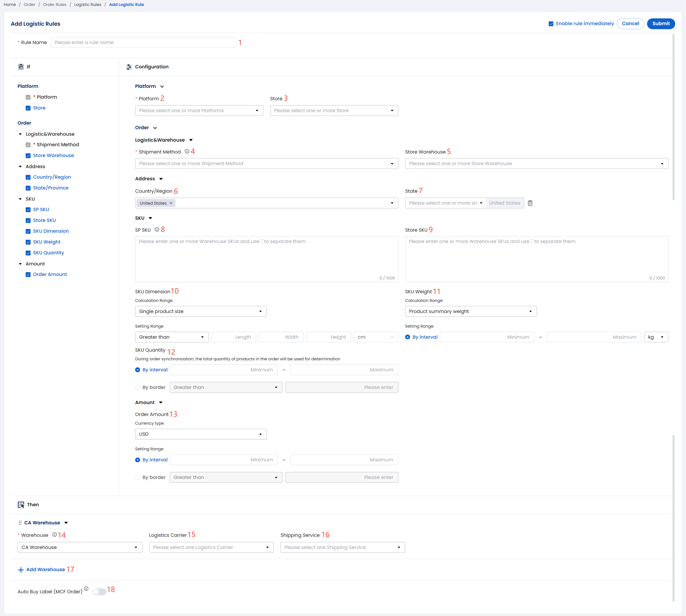Uncheck the SKU Dimension checkbox

(x=28, y=232)
